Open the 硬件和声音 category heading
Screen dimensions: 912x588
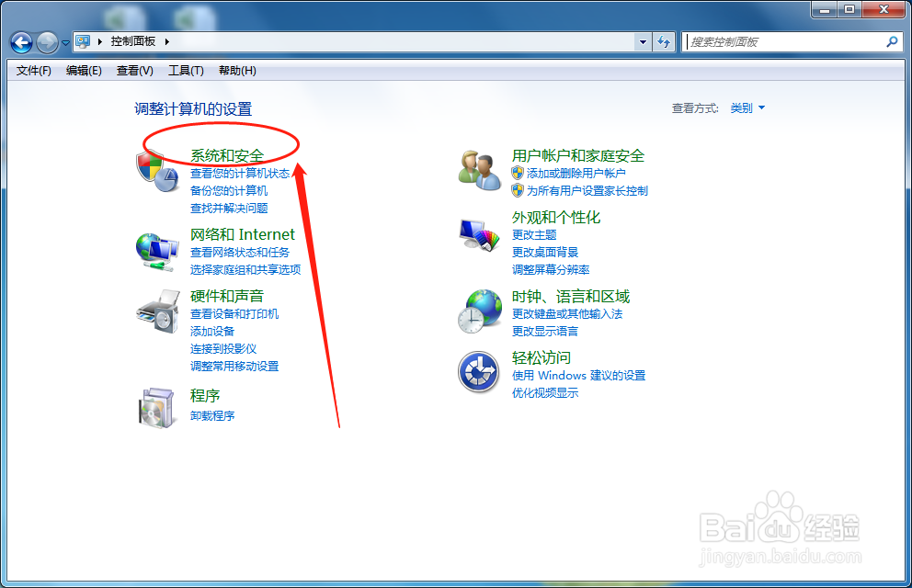(227, 296)
